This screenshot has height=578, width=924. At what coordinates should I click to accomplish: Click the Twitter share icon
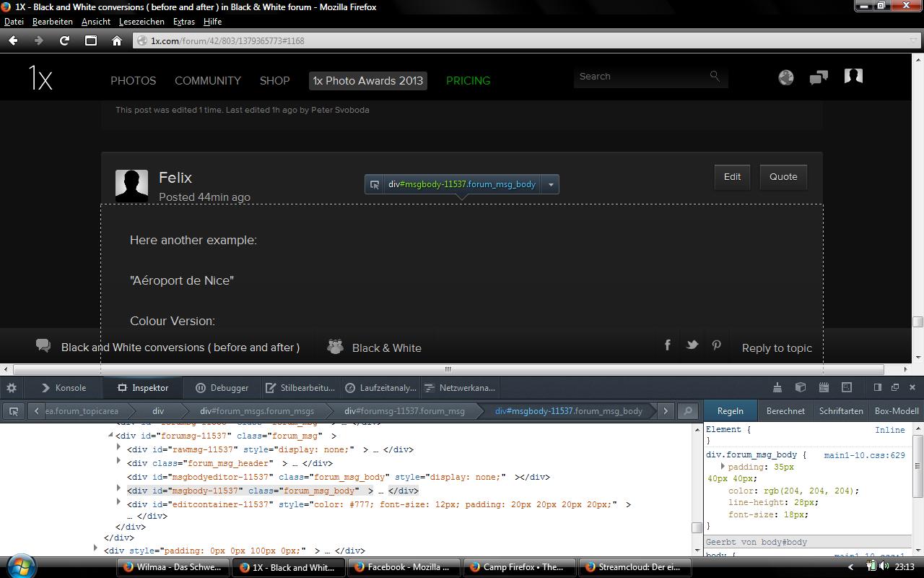692,345
